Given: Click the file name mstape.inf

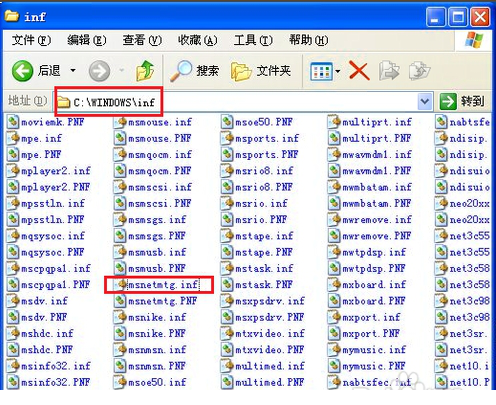Looking at the screenshot, I should 264,236.
